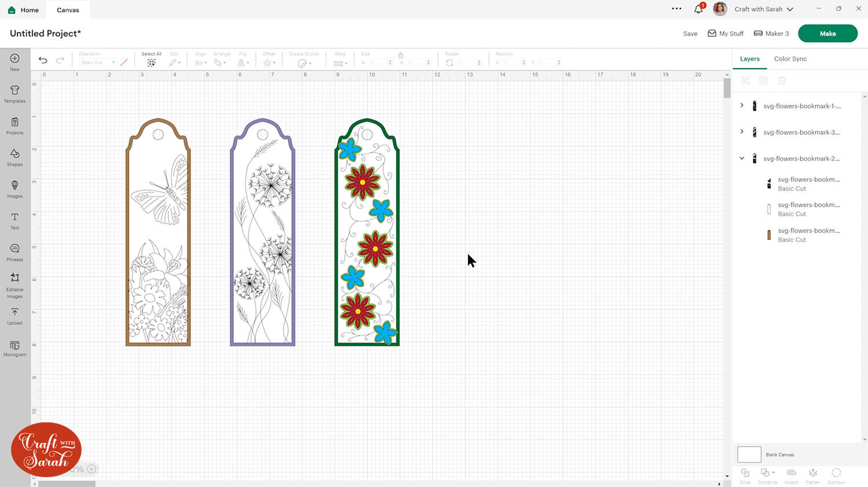Open the Craft with Sarah account menu

pos(764,9)
